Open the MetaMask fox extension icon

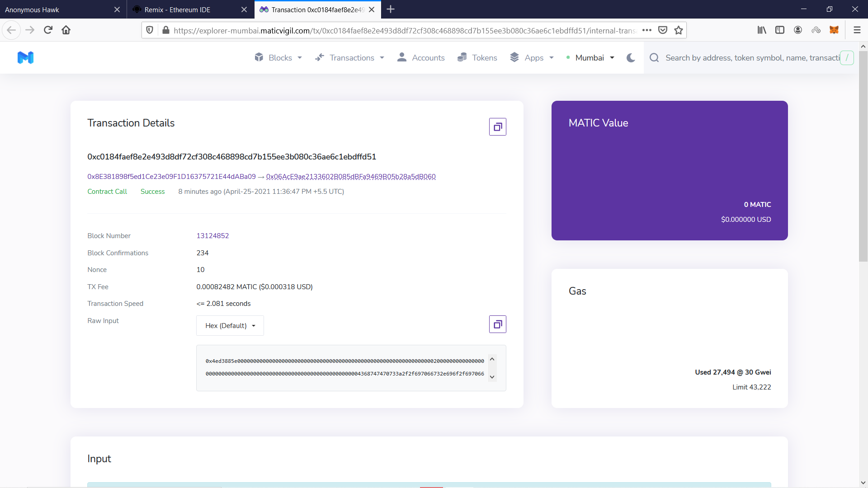tap(834, 30)
